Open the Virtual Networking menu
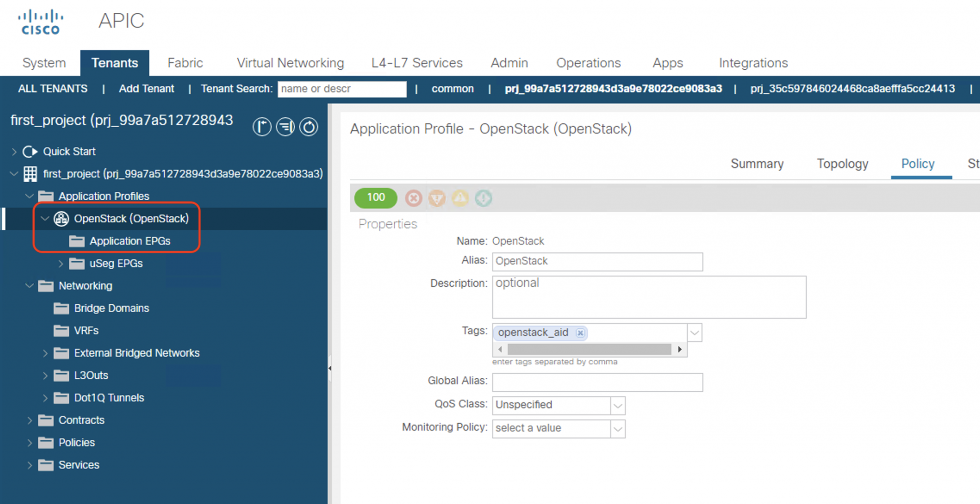 290,63
